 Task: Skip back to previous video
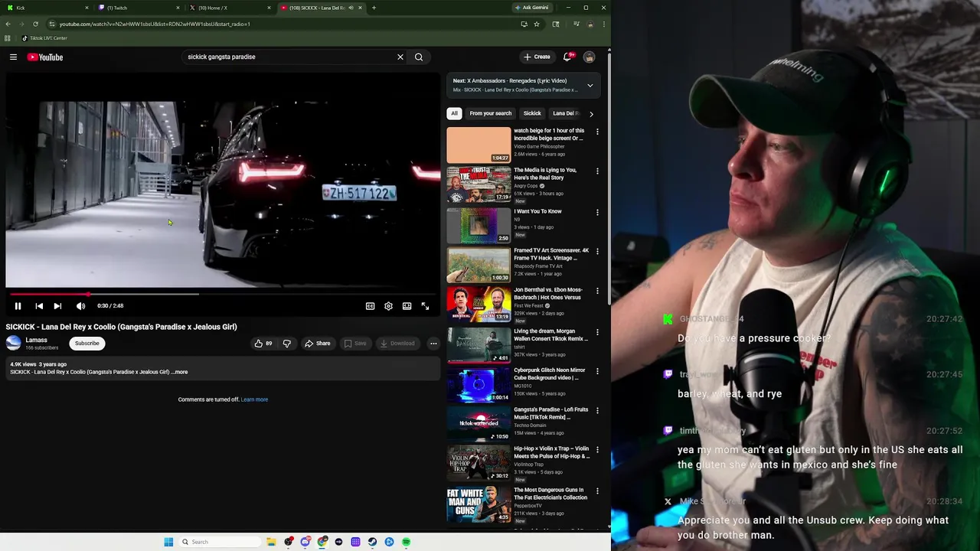39,306
